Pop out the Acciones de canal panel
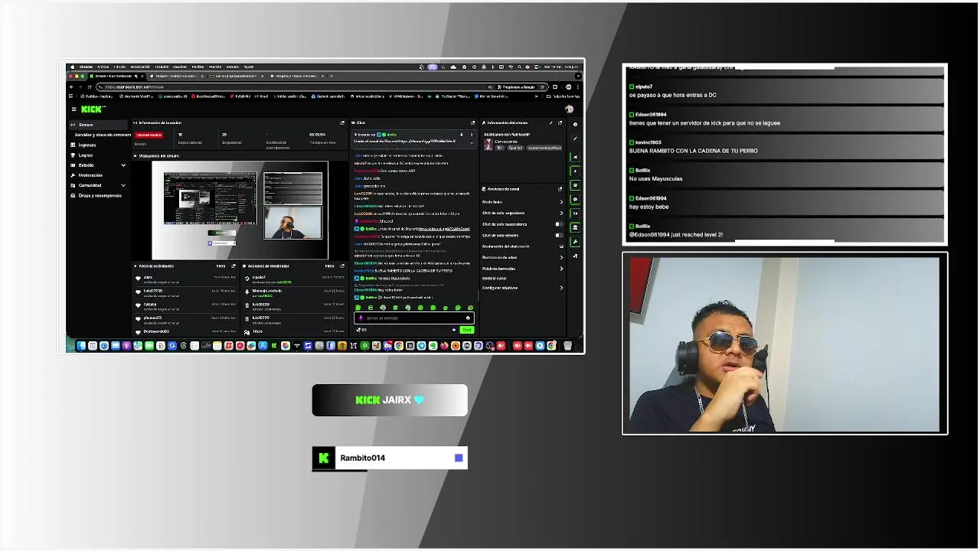This screenshot has width=980, height=551. point(560,189)
